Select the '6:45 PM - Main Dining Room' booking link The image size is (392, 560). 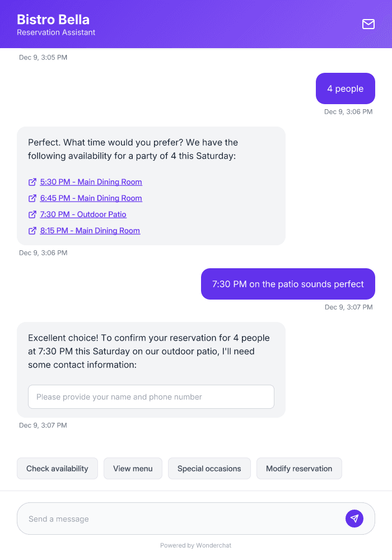point(91,198)
